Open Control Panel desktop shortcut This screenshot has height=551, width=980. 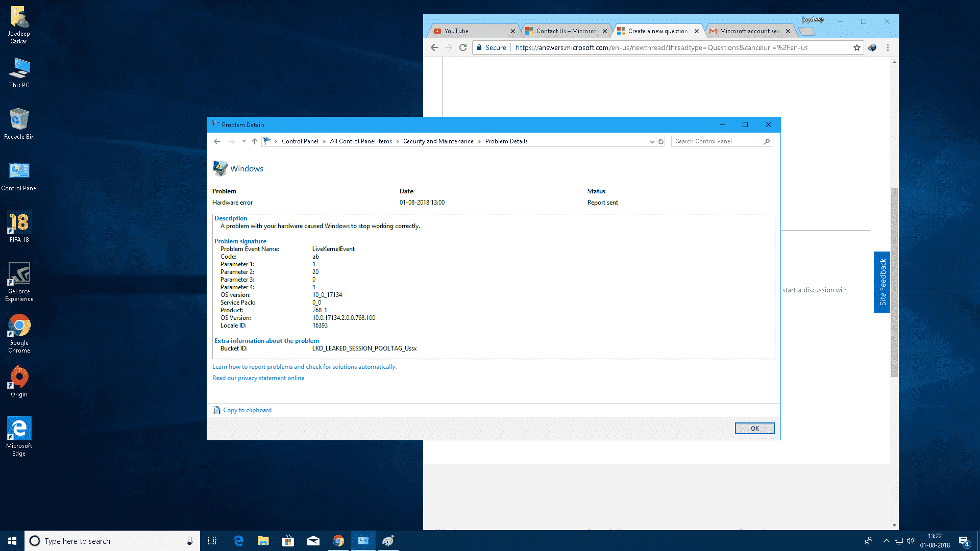19,176
